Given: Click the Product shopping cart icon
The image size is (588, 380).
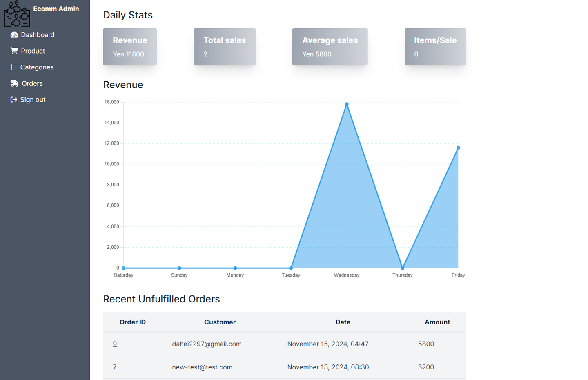Looking at the screenshot, I should [14, 51].
